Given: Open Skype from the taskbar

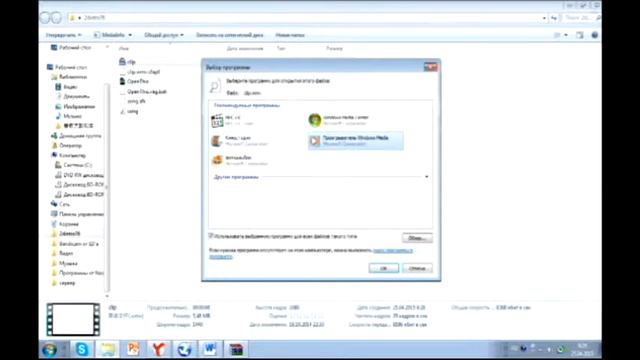Looking at the screenshot, I should click(x=82, y=349).
